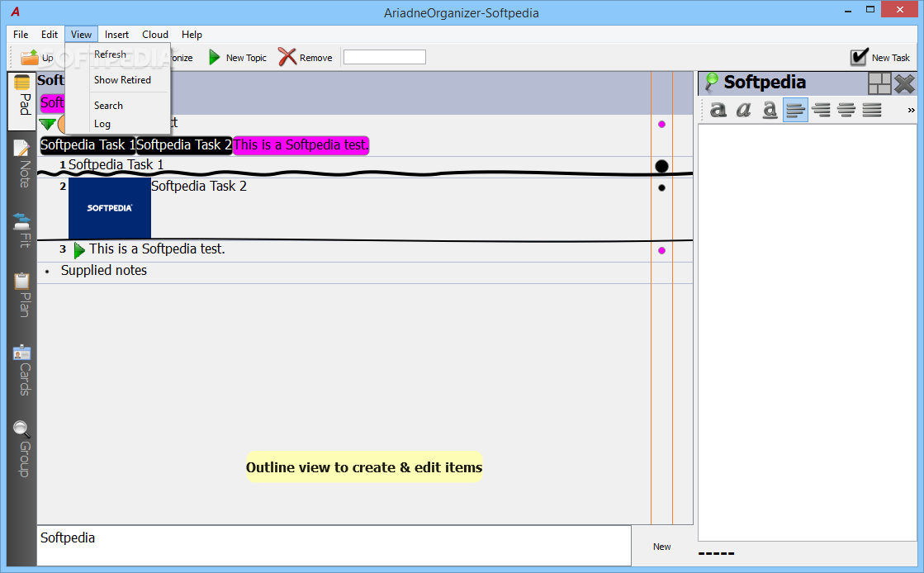The height and width of the screenshot is (573, 924).
Task: Click the grid layout icon in Softpedia panel
Action: [879, 83]
